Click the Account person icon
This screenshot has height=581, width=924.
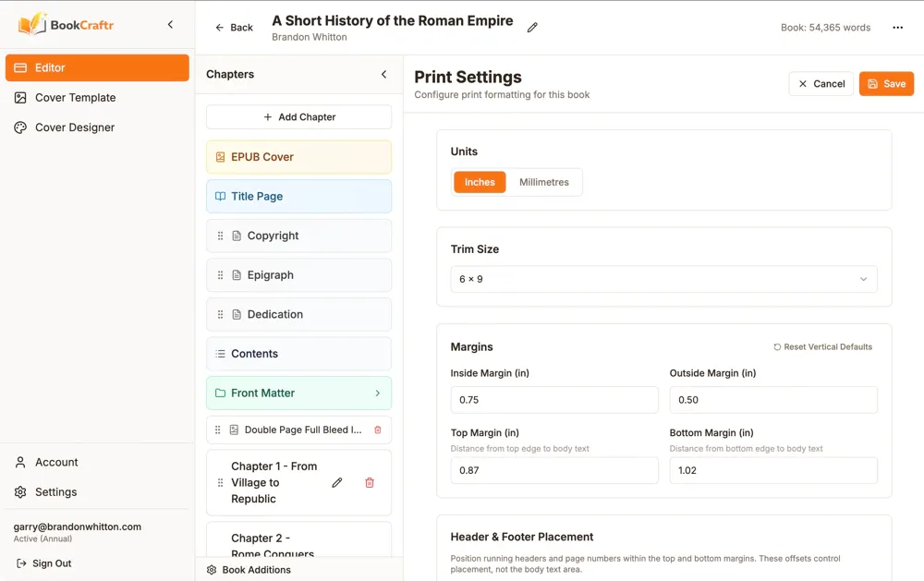[20, 463]
